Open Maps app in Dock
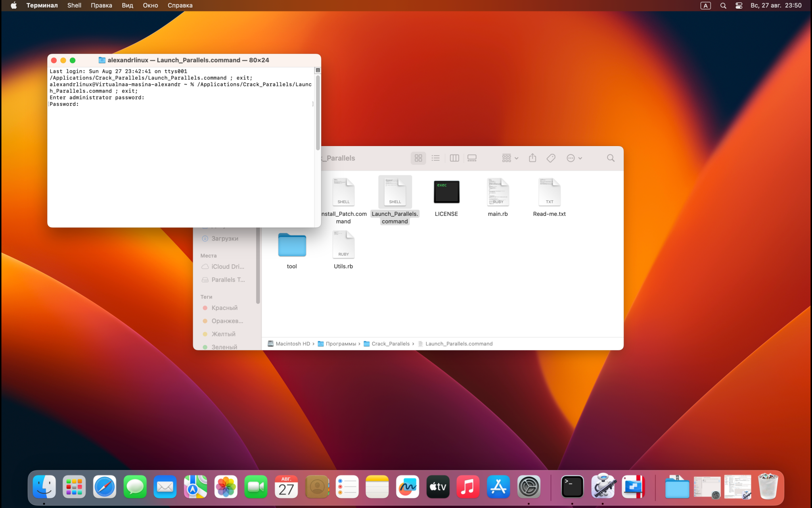Image resolution: width=812 pixels, height=508 pixels. [195, 487]
